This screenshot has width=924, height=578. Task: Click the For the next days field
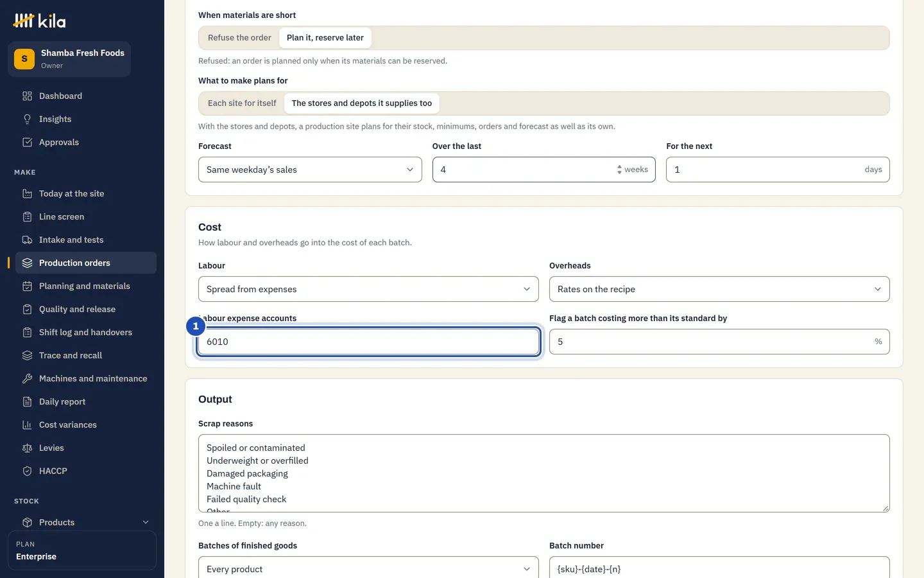(x=778, y=170)
